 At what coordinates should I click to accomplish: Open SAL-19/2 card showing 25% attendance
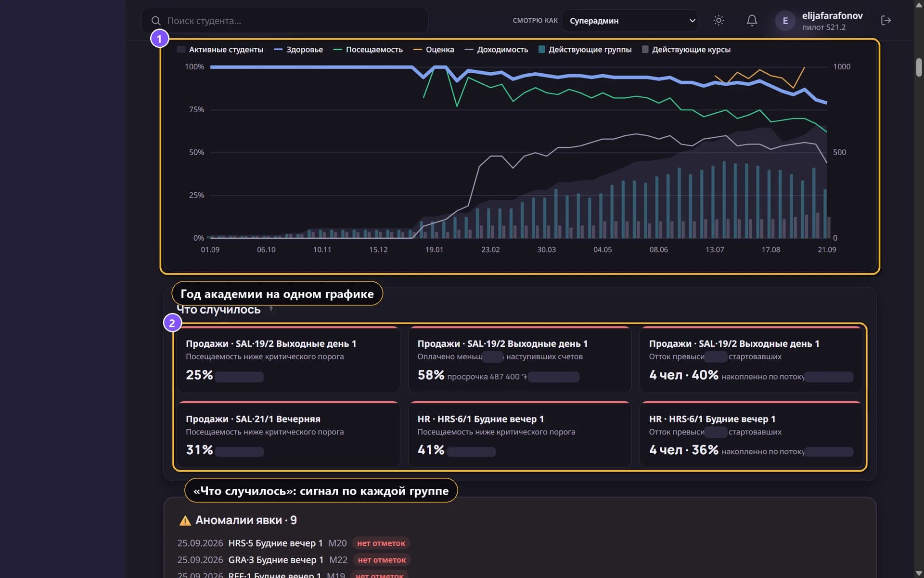coord(288,359)
